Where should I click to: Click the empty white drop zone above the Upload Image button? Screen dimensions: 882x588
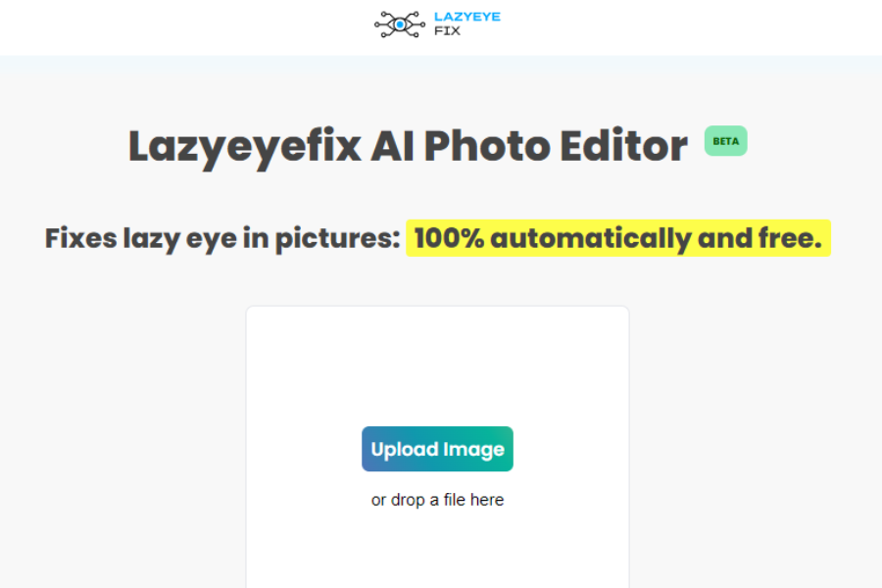(x=437, y=366)
